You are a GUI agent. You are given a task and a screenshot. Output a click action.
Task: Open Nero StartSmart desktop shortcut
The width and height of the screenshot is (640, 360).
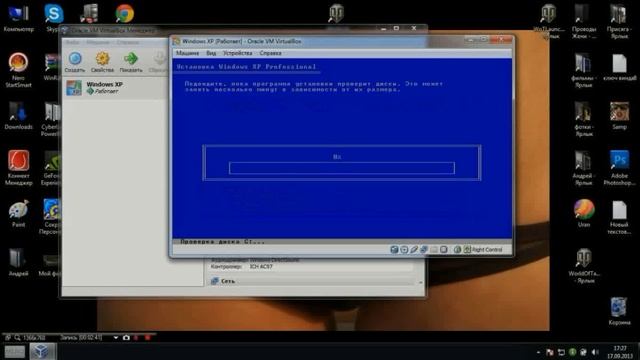[18, 70]
